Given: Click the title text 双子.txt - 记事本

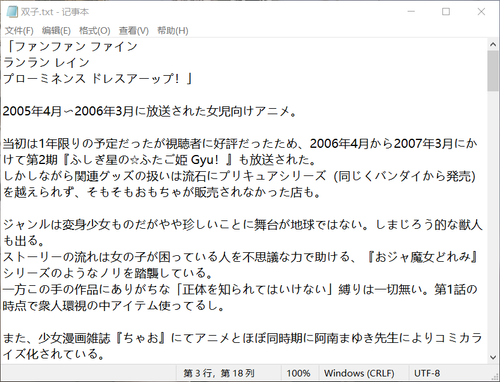Looking at the screenshot, I should (55, 12).
